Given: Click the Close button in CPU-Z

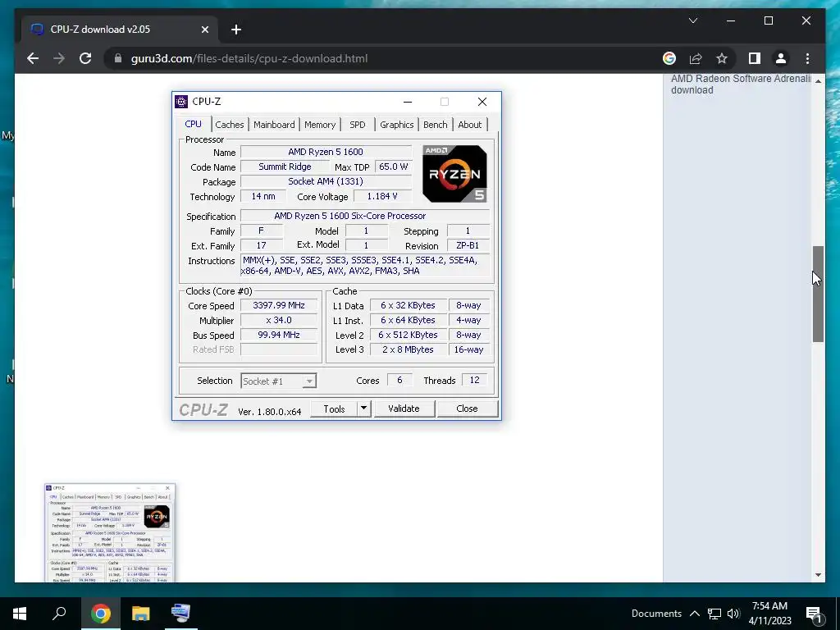Looking at the screenshot, I should (467, 409).
